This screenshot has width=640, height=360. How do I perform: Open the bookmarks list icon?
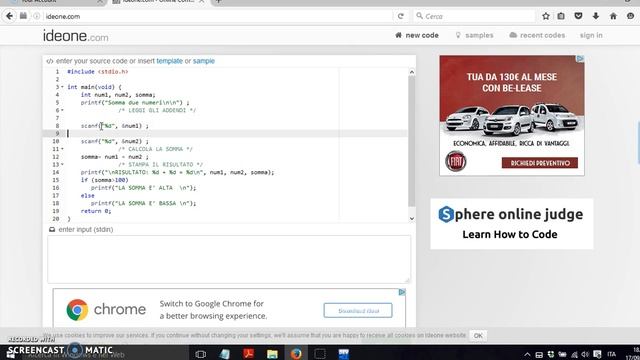pyautogui.click(x=561, y=16)
